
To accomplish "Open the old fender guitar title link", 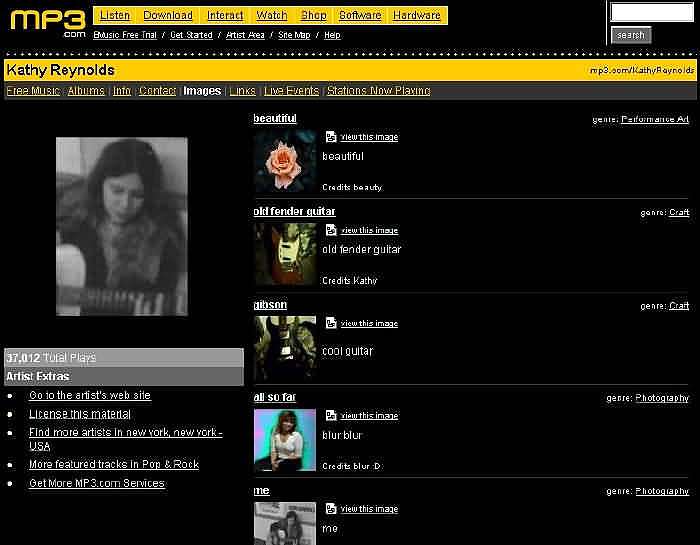I will point(294,212).
